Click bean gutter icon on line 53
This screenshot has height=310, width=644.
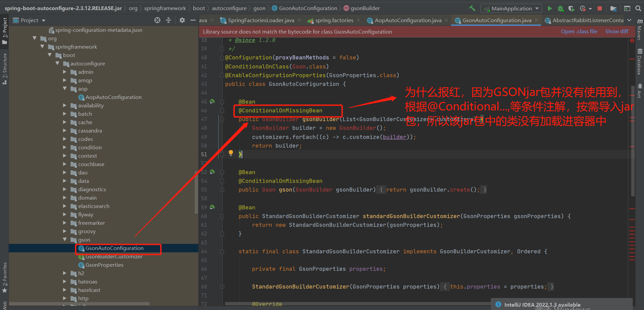(x=212, y=172)
